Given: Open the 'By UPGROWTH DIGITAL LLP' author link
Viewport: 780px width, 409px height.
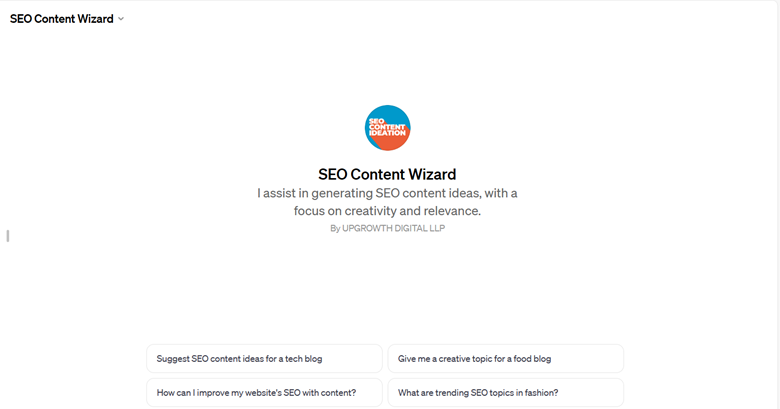Looking at the screenshot, I should 388,228.
